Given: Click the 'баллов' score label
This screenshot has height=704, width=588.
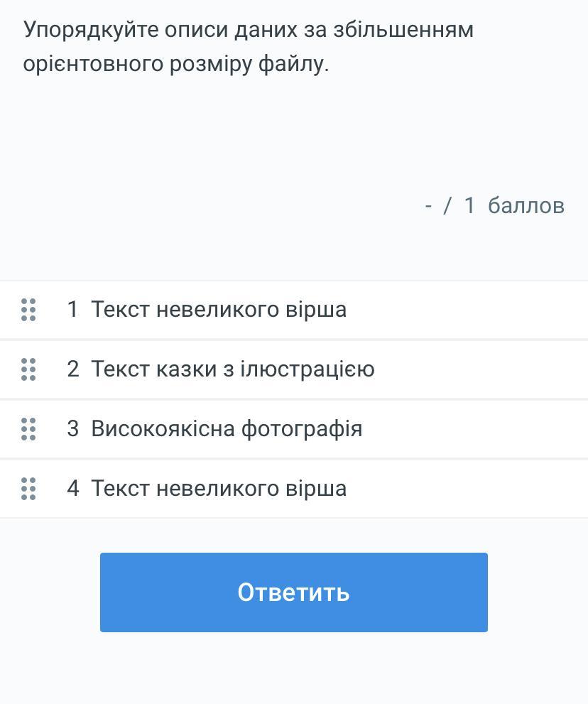Looking at the screenshot, I should click(x=526, y=205).
